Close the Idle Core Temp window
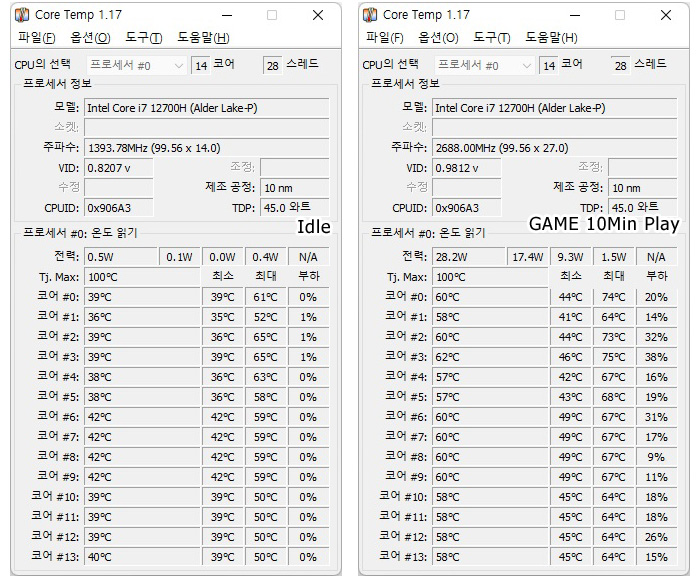The width and height of the screenshot is (700, 579). 318,15
